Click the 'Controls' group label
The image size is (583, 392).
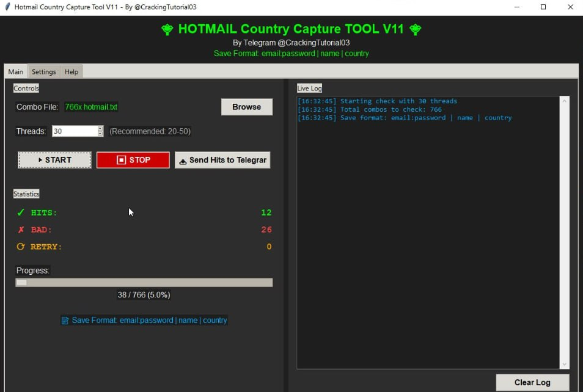click(x=26, y=89)
